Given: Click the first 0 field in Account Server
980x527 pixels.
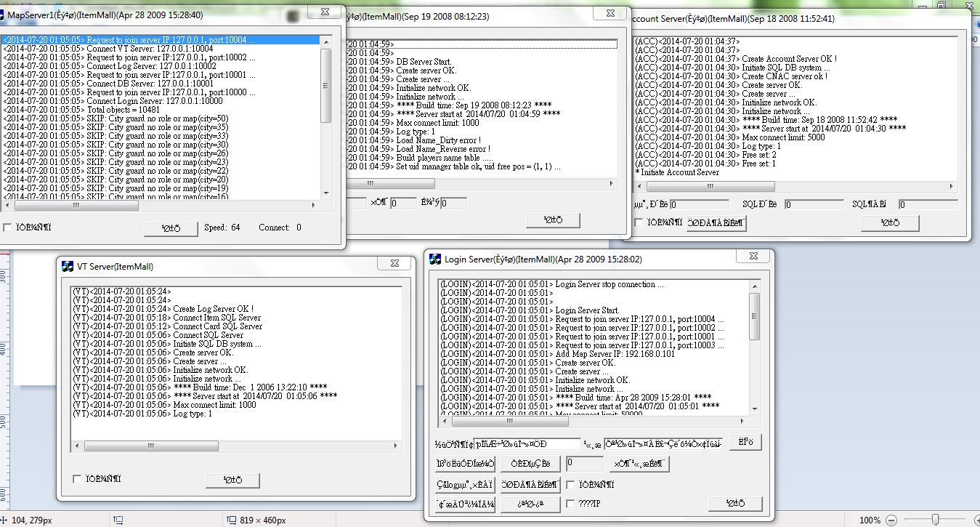Looking at the screenshot, I should tap(700, 205).
